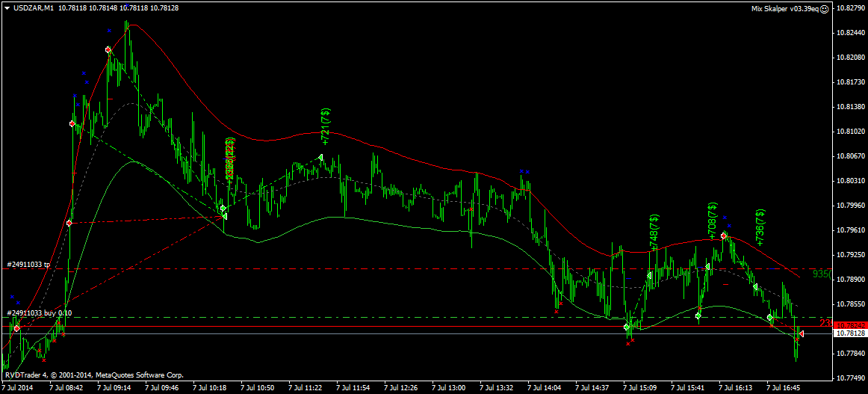Select the green close arrow ending the +721(7$) trade
This screenshot has width=868, height=394.
point(320,158)
